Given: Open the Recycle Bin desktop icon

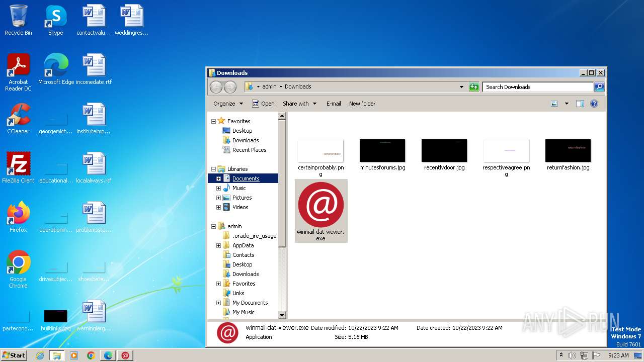Looking at the screenshot, I should point(18,20).
